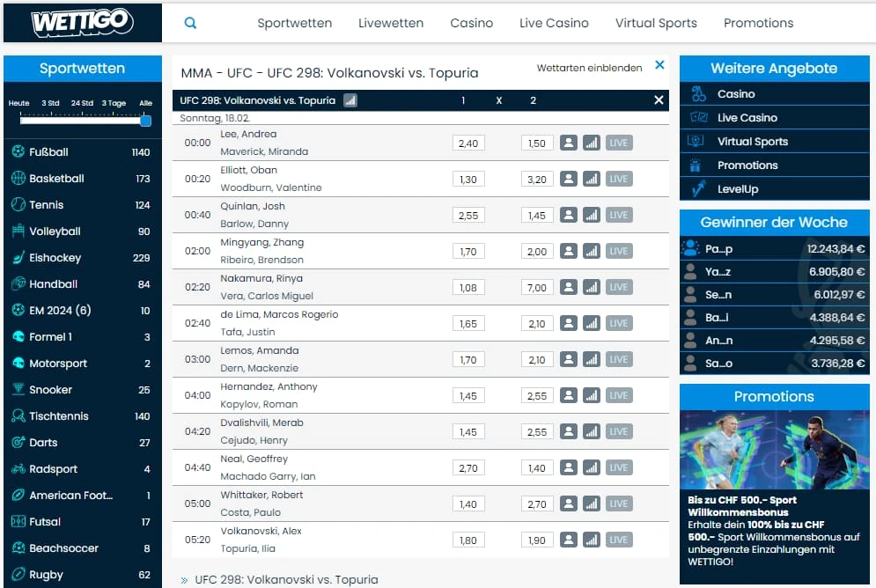Select odds 2,70 for Neal, Geoffrey

click(468, 468)
